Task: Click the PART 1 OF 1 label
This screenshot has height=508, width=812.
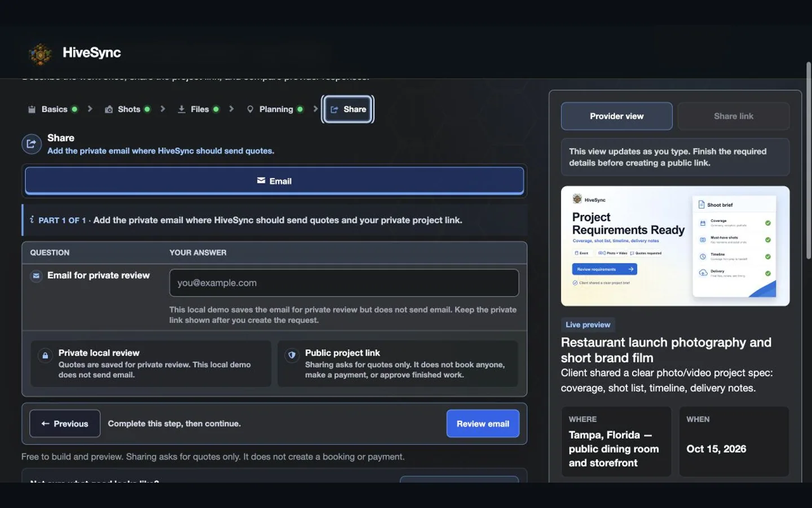Action: click(x=62, y=220)
